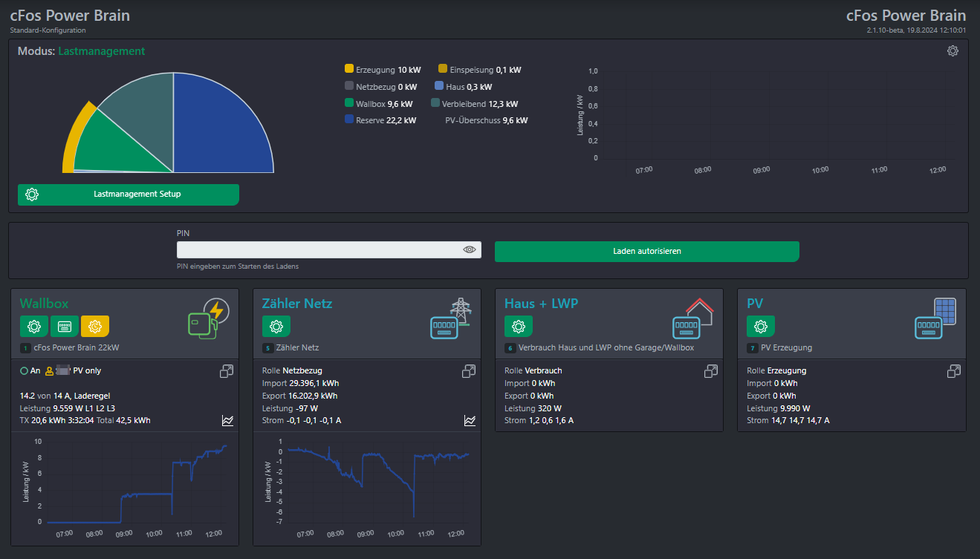
Task: Click the PV tile title
Action: (x=755, y=304)
